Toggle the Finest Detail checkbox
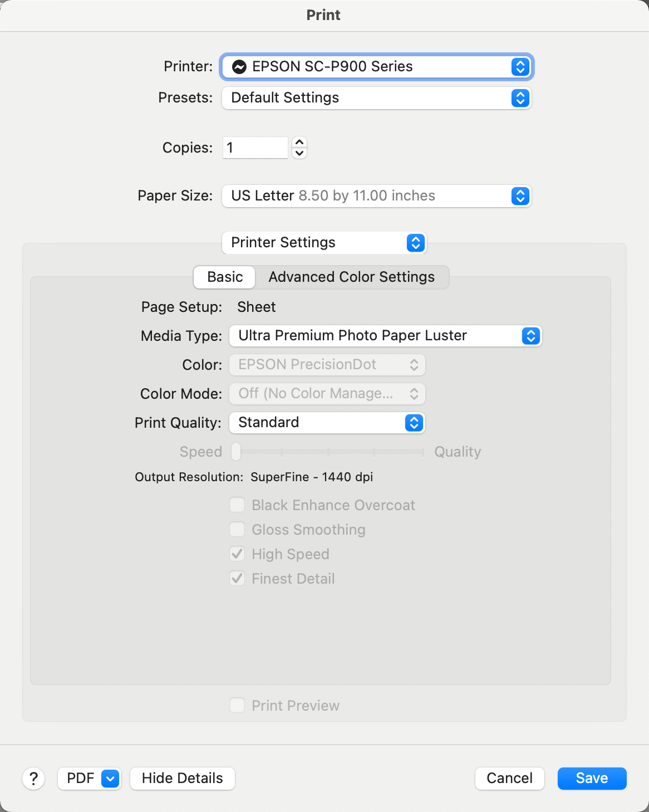 237,578
